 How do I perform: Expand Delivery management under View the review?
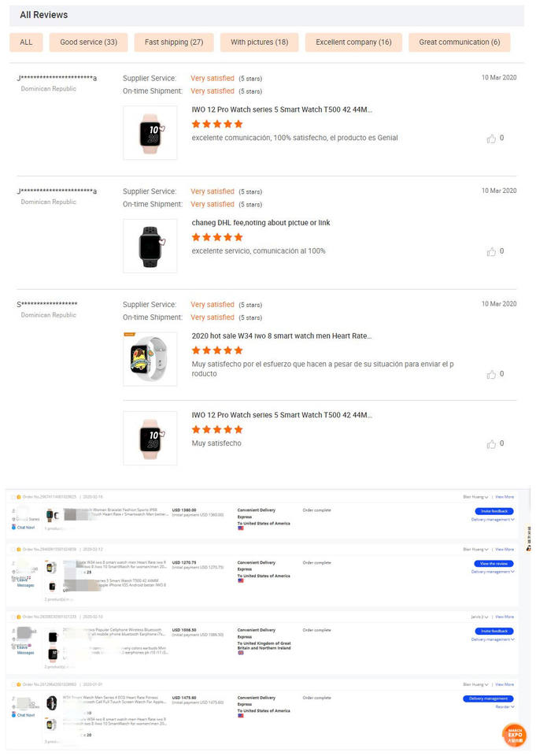pyautogui.click(x=493, y=572)
